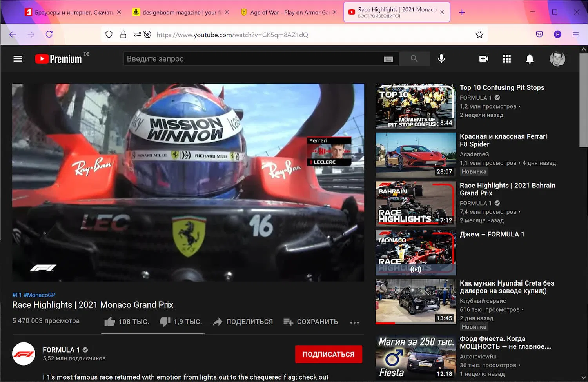Open FORMULA 1 channel name link
This screenshot has width=588, height=382.
click(x=61, y=350)
